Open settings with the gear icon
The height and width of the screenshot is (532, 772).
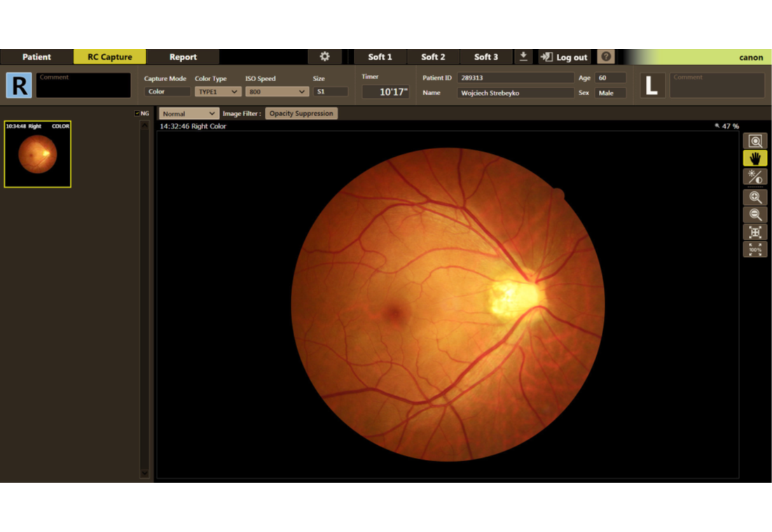point(324,57)
